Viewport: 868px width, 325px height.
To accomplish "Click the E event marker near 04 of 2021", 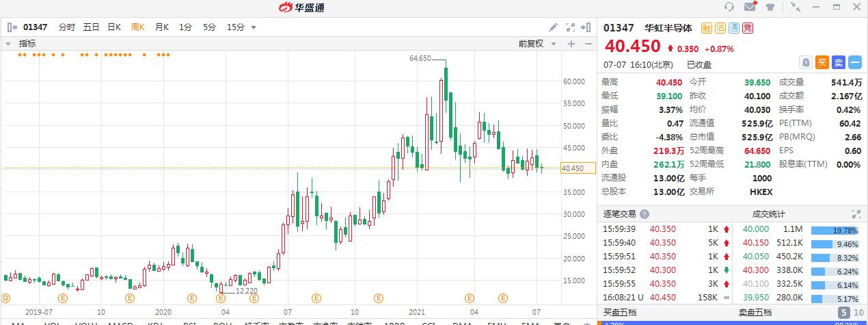I will (x=469, y=298).
